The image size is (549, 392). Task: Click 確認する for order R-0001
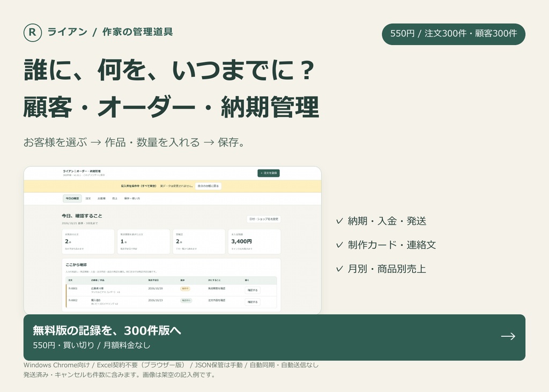pos(253,290)
